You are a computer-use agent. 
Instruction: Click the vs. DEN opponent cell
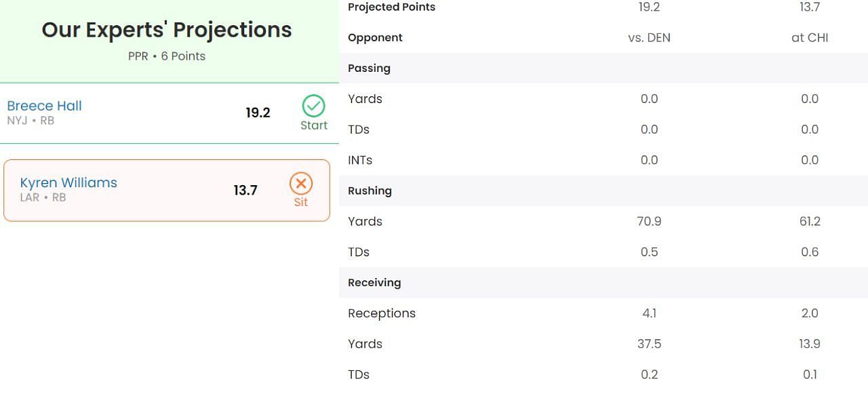pos(649,38)
